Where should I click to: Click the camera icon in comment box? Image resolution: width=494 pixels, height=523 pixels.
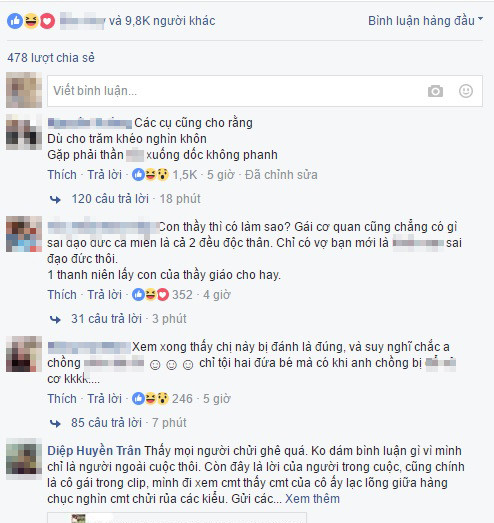tap(435, 91)
